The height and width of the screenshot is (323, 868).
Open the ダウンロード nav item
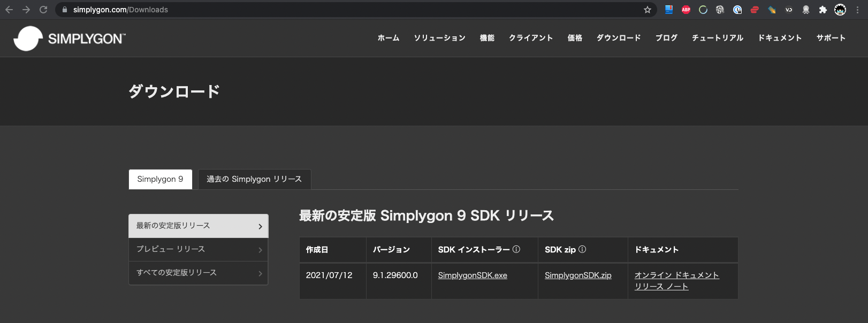click(x=619, y=38)
